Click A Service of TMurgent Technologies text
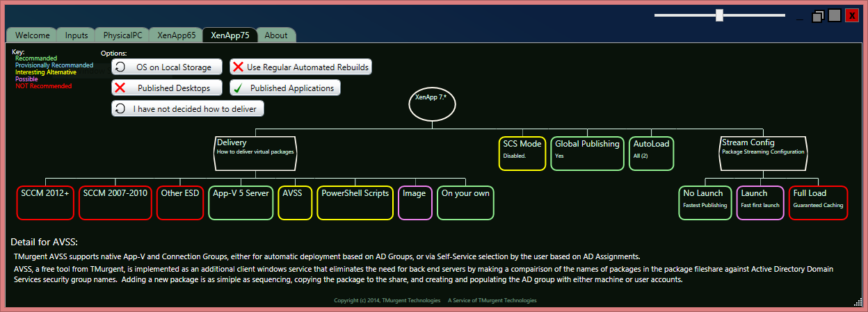Screen dimensions: 868x312 coord(492,300)
